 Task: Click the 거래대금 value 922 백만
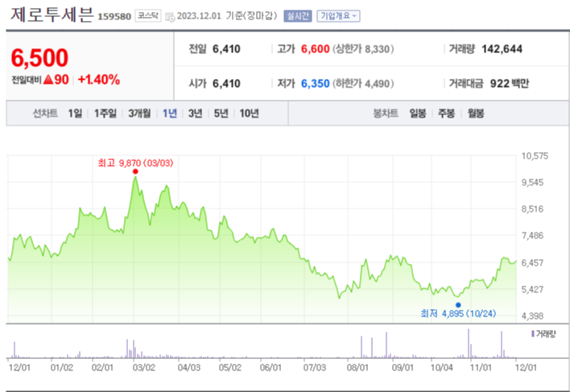510,84
